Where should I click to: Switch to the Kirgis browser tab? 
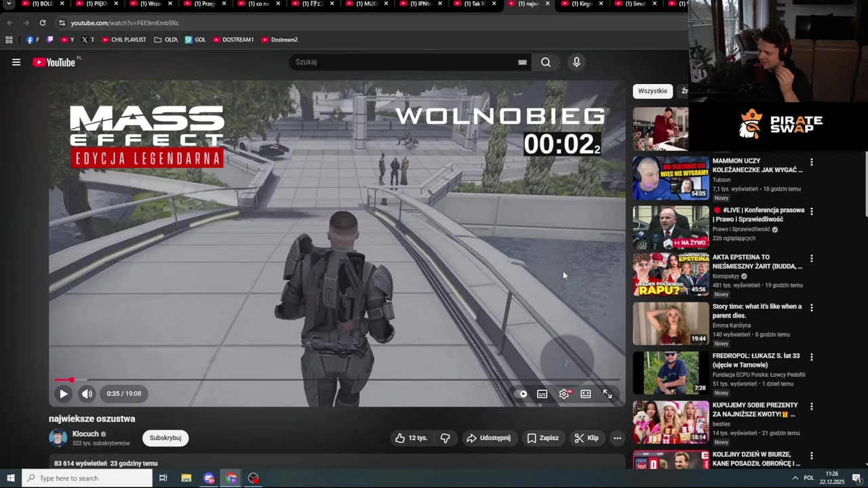click(582, 4)
